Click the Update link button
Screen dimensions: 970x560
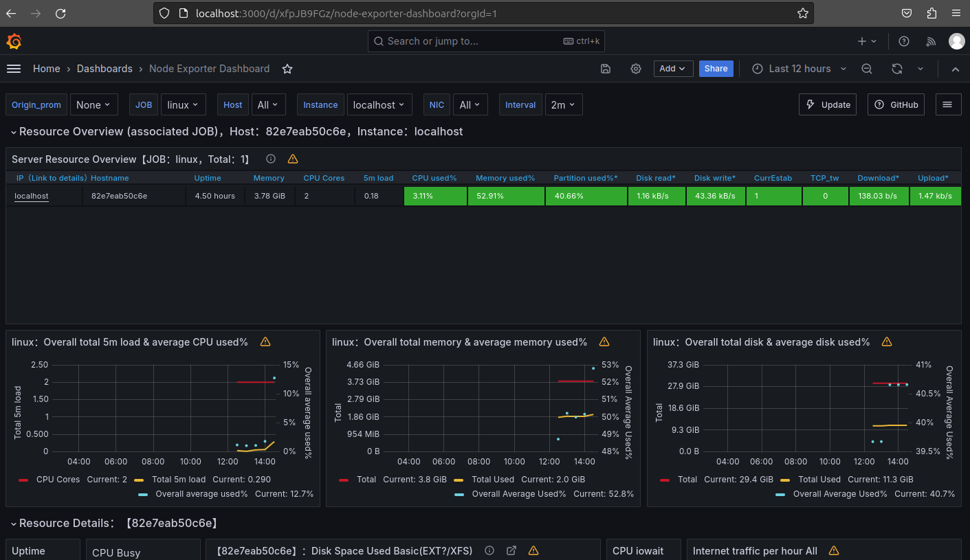coord(828,105)
